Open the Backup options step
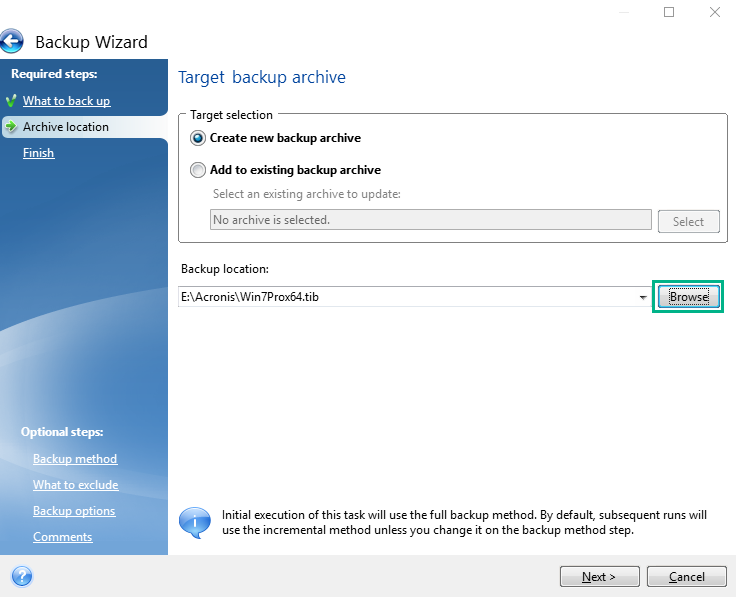The height and width of the screenshot is (597, 736). [74, 511]
